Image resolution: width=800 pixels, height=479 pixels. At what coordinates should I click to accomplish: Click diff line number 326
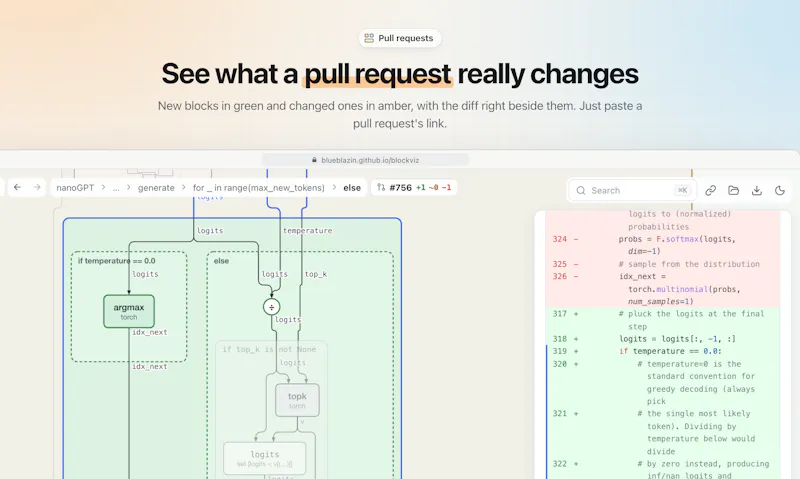coord(559,276)
